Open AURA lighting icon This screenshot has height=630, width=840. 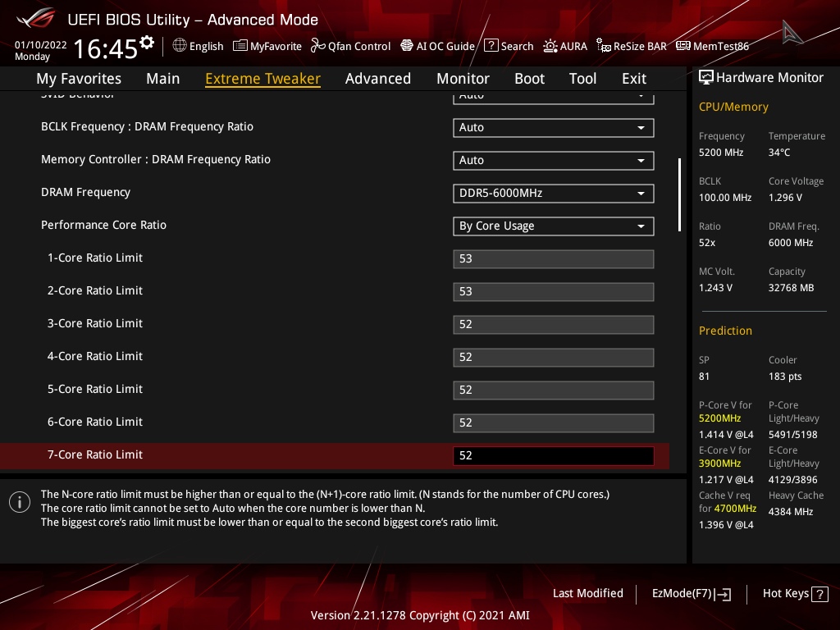pos(550,46)
